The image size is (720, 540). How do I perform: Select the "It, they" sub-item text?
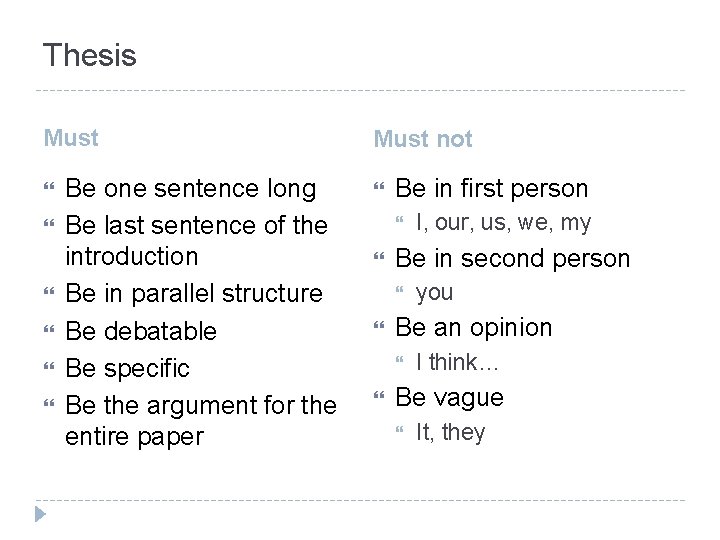tap(450, 433)
